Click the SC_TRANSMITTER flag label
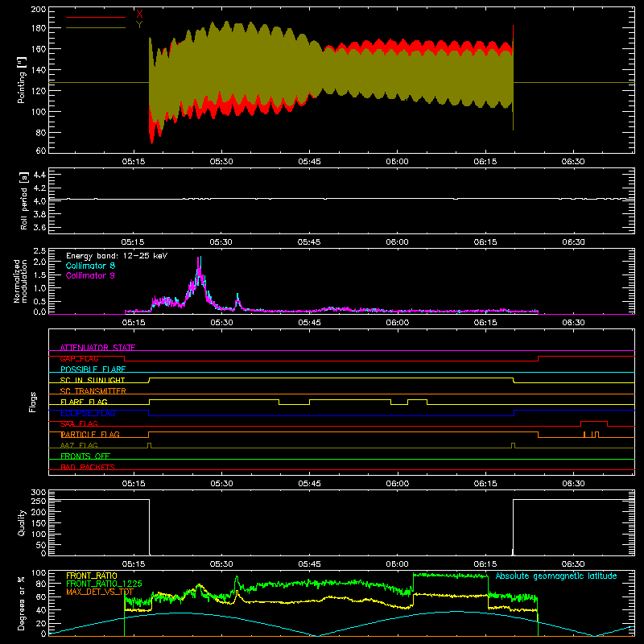Screen dimensions: 644x644 93,390
